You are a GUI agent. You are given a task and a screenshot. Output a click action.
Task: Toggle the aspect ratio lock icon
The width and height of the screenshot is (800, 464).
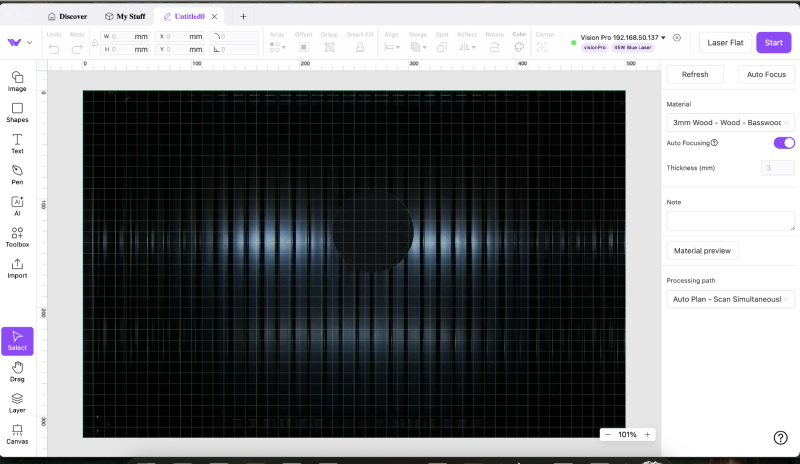[x=94, y=43]
